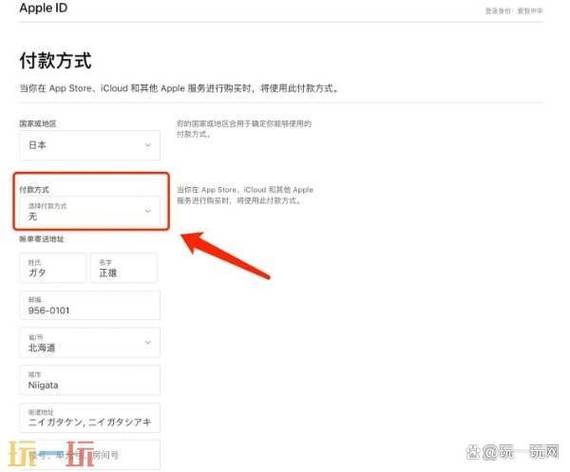
Task: Click the chevron arrow beside 北海道
Action: pyautogui.click(x=148, y=342)
